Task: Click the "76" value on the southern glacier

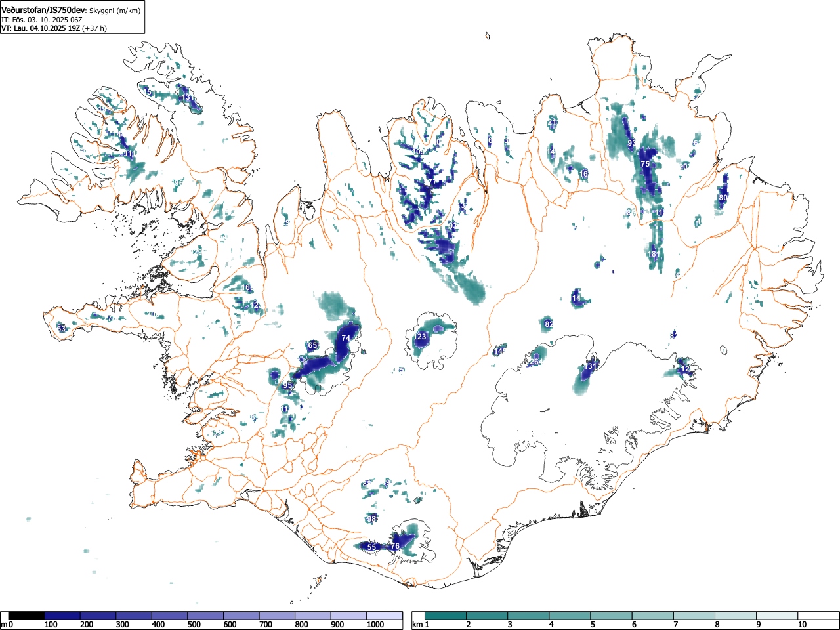Action: [395, 546]
